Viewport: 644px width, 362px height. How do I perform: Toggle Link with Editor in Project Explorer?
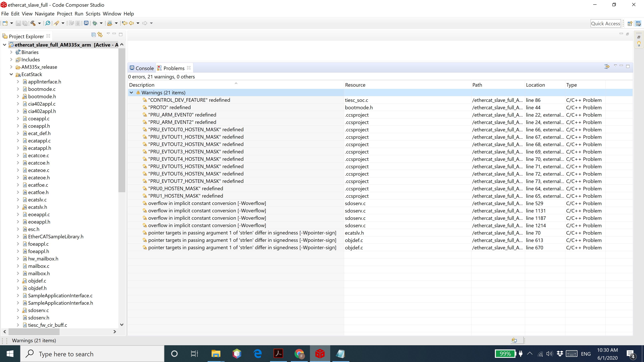pos(100,35)
